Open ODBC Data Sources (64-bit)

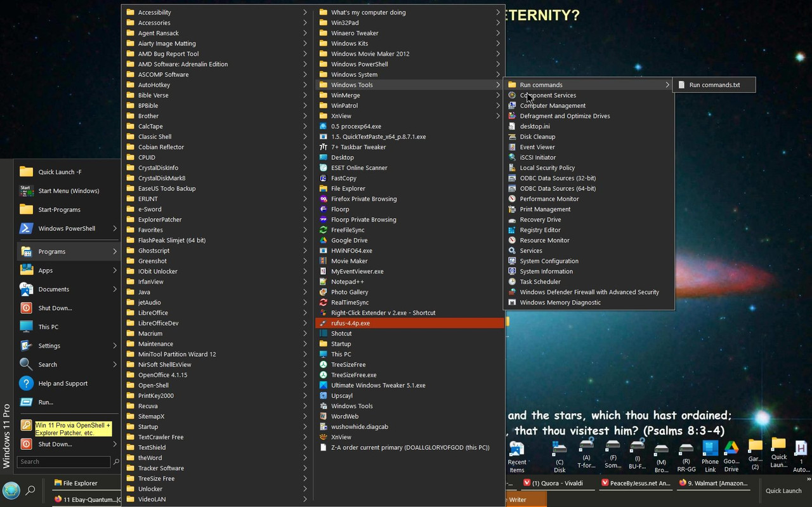click(x=589, y=188)
